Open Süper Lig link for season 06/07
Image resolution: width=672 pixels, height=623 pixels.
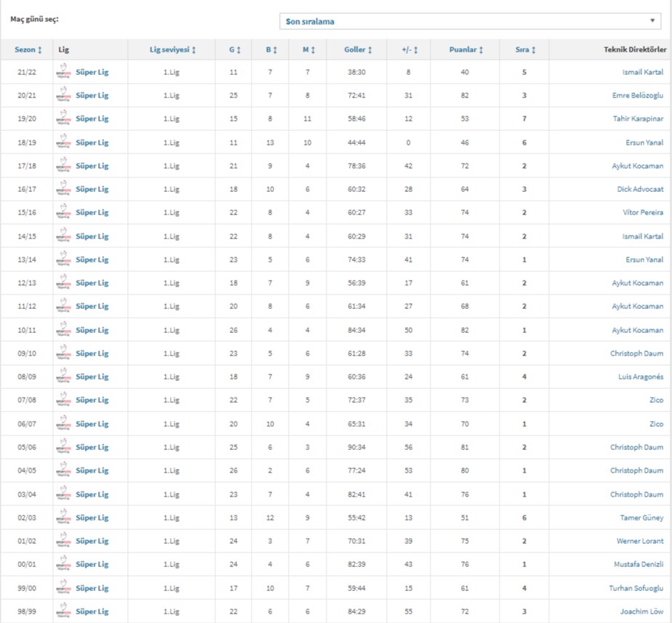[x=92, y=424]
